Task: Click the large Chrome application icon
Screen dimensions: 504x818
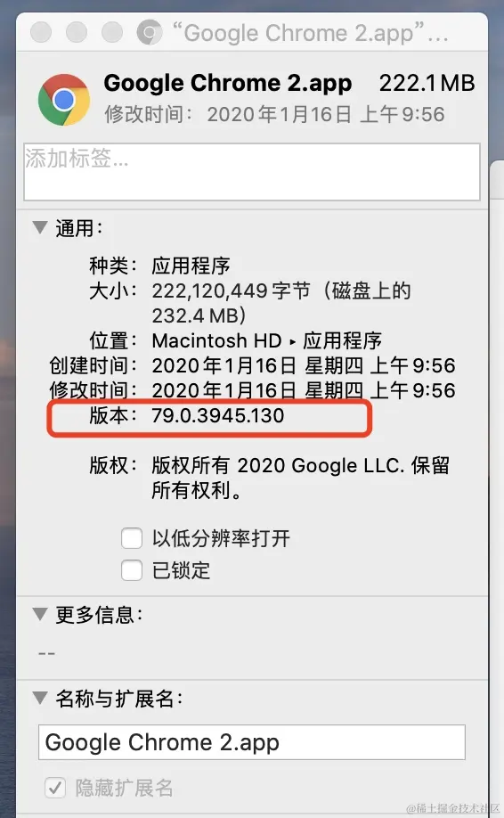Action: tap(63, 100)
